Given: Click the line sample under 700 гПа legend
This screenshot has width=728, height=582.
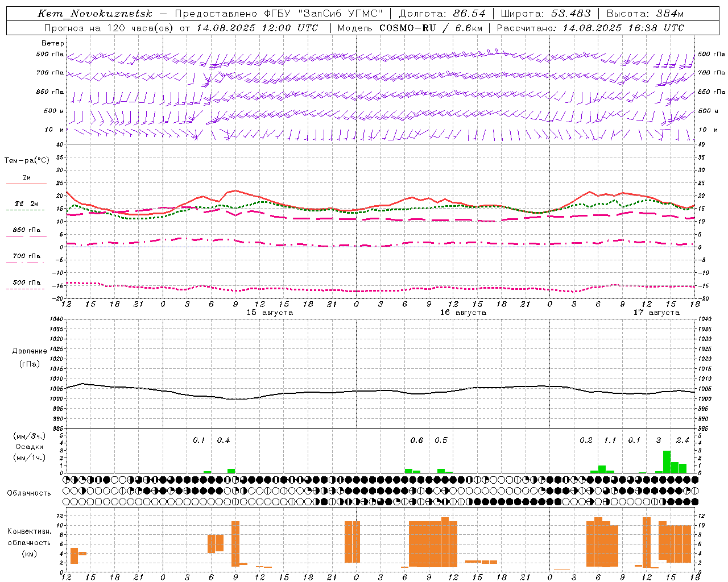Looking at the screenshot, I should [26, 263].
